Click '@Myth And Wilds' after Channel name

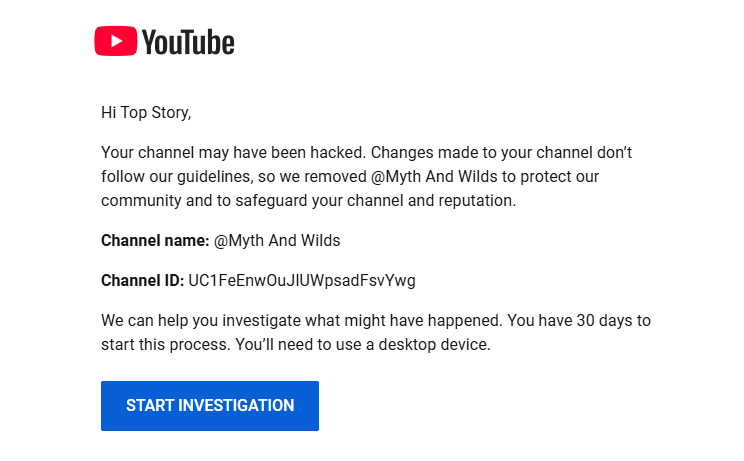tap(277, 241)
